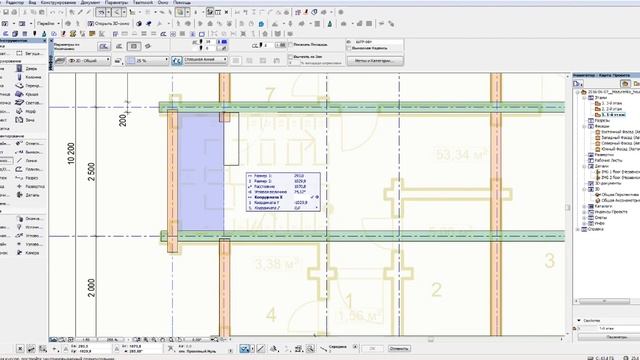The height and width of the screenshot is (360, 640).
Task: Open the Вид menu
Action: click(32, 2)
